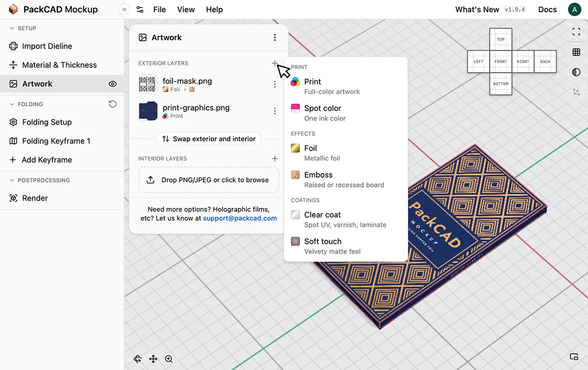Select the foil-mask.png layer thumbnail
The width and height of the screenshot is (588, 370).
click(x=148, y=84)
